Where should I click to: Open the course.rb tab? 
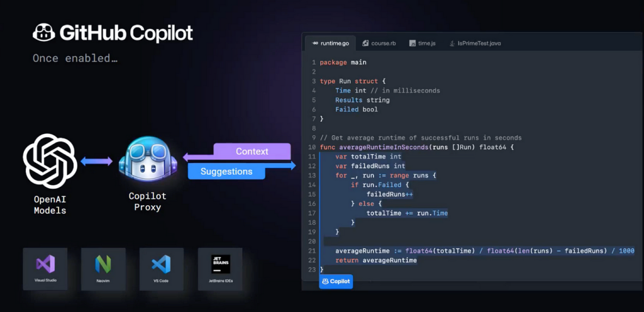380,43
